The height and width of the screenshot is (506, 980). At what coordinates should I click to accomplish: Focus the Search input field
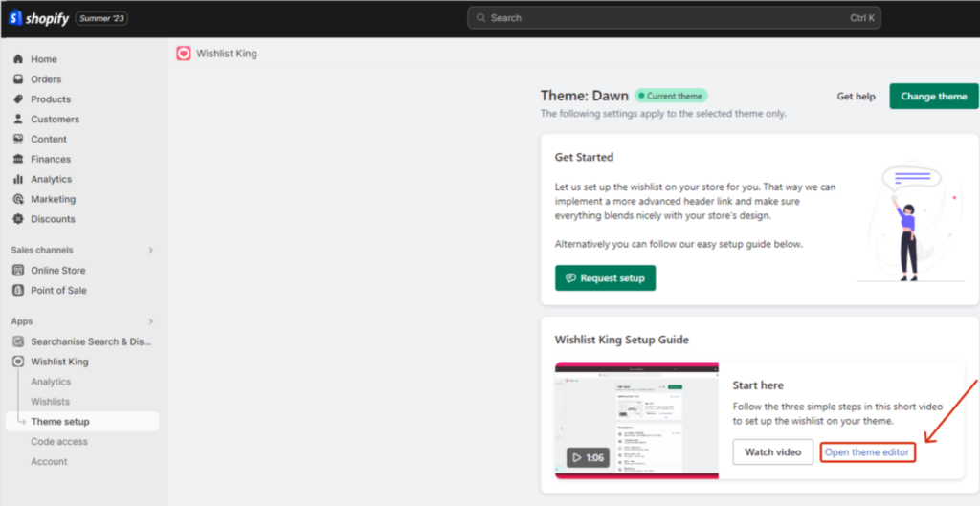674,18
